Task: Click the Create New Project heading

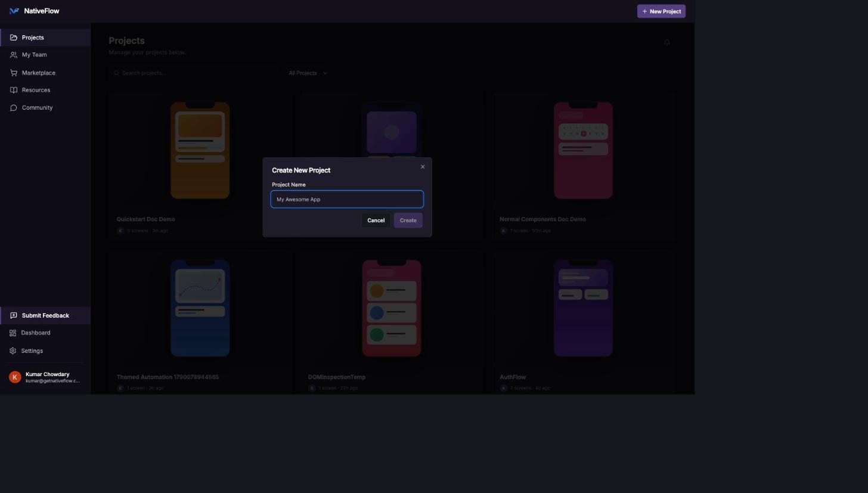Action: pyautogui.click(x=301, y=170)
